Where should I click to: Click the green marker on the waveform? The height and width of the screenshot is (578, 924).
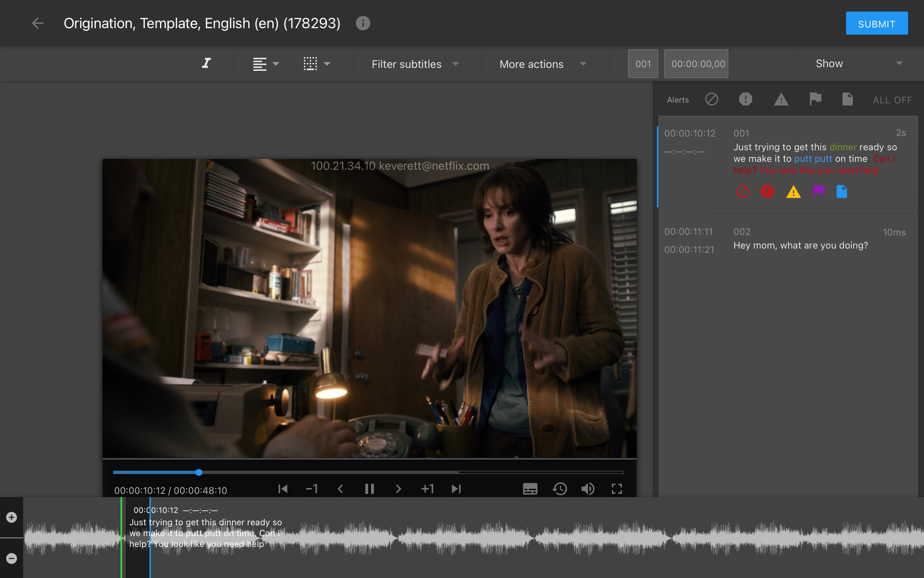(x=121, y=538)
